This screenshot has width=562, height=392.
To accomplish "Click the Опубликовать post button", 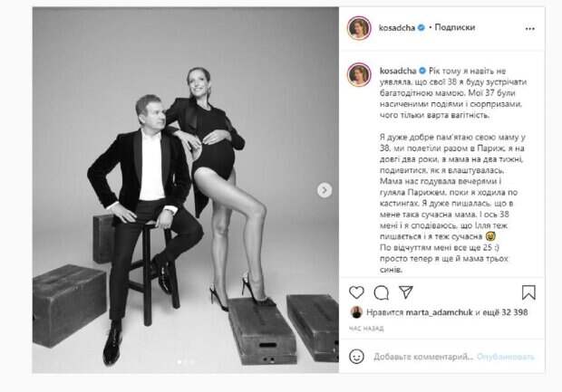I will point(506,357).
